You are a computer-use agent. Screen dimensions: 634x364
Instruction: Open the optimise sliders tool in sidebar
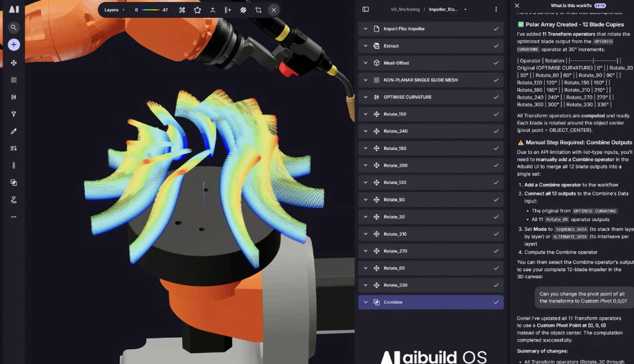tap(13, 97)
